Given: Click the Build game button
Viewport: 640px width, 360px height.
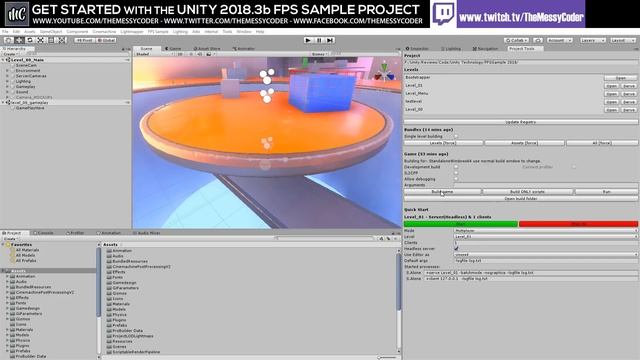Looking at the screenshot, I should pos(442,191).
